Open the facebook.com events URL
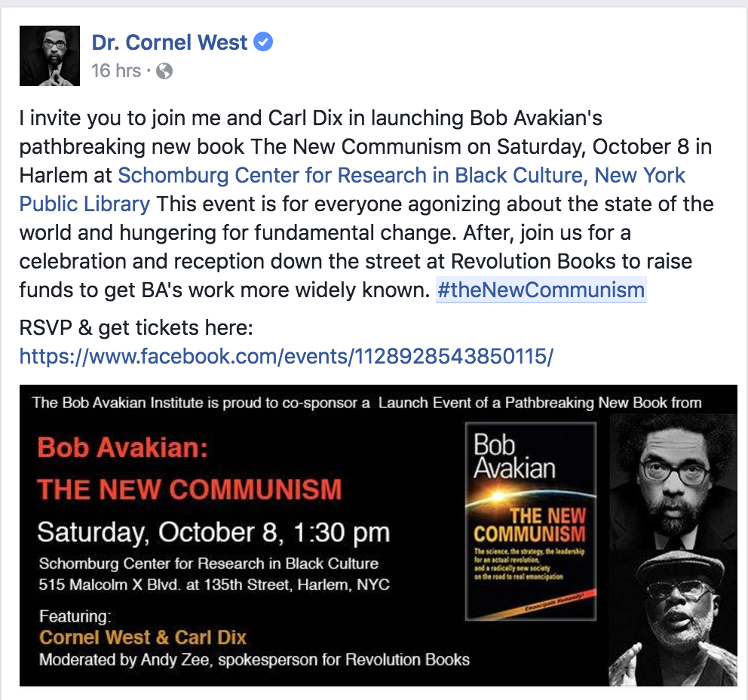748x700 pixels. coord(287,356)
